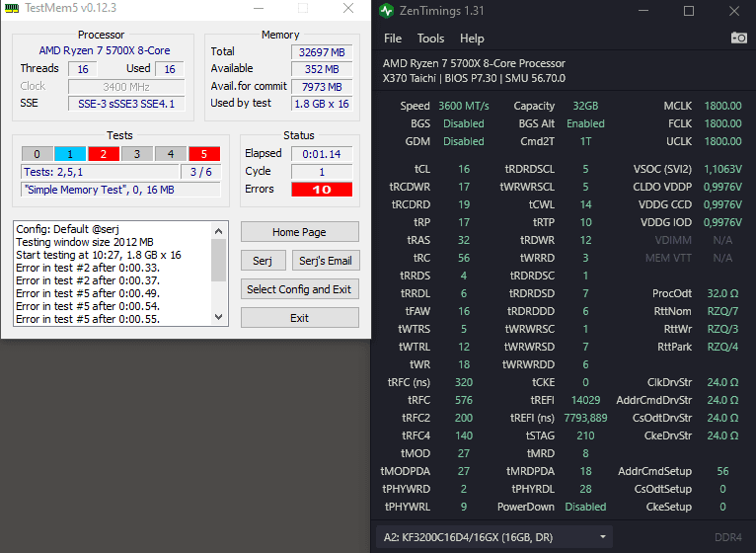Screen dimensions: 756x553
Task: Click the ZenTimings screenshot camera icon
Action: [x=738, y=38]
